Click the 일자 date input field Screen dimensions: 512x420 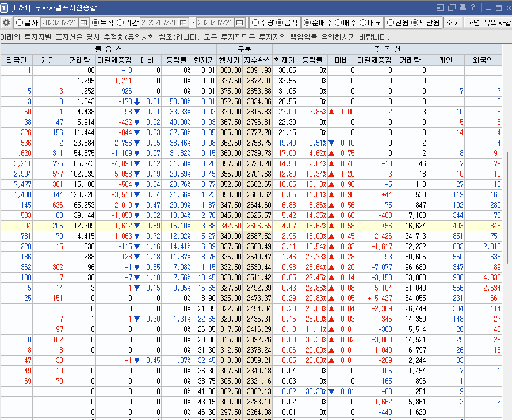point(60,22)
